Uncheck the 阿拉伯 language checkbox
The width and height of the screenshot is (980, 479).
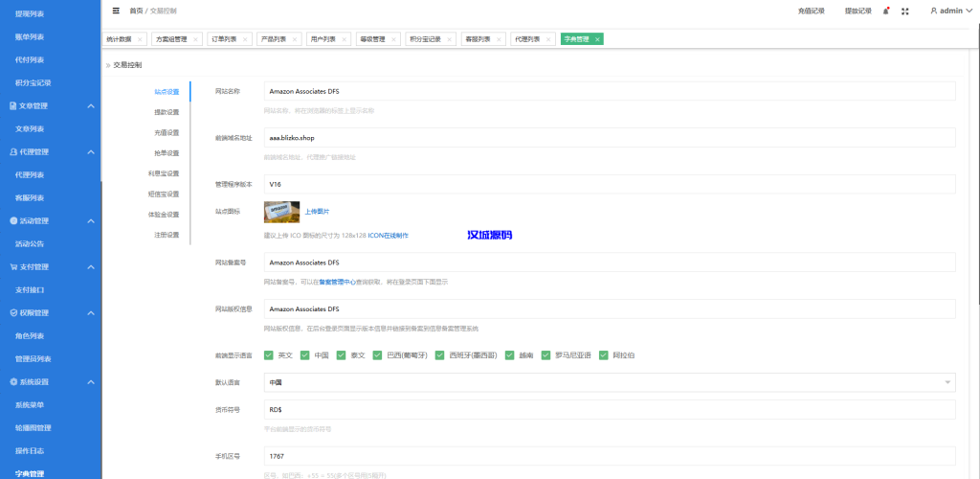click(x=604, y=354)
